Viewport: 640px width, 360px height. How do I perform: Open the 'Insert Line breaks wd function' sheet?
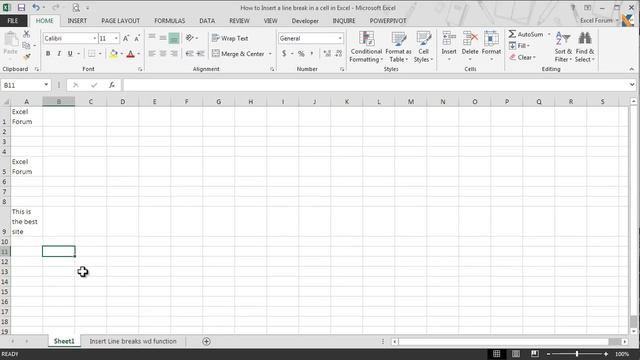tap(133, 341)
